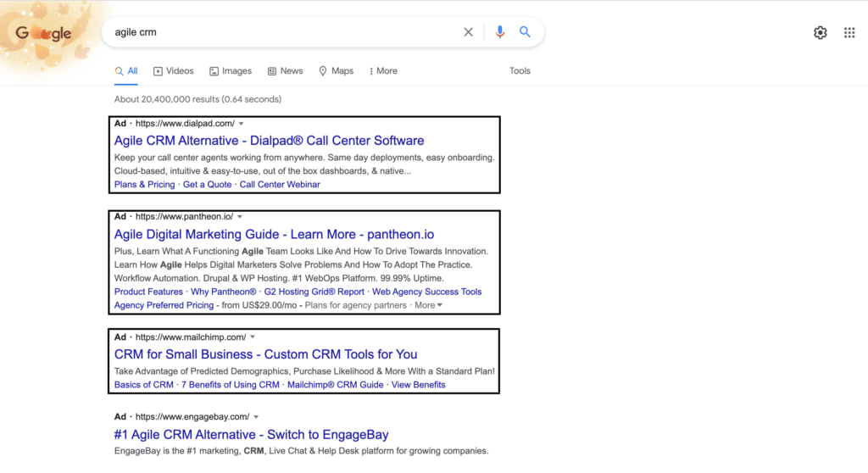Screen dimensions: 868x473
Task: Expand the More search options menu
Action: [383, 71]
